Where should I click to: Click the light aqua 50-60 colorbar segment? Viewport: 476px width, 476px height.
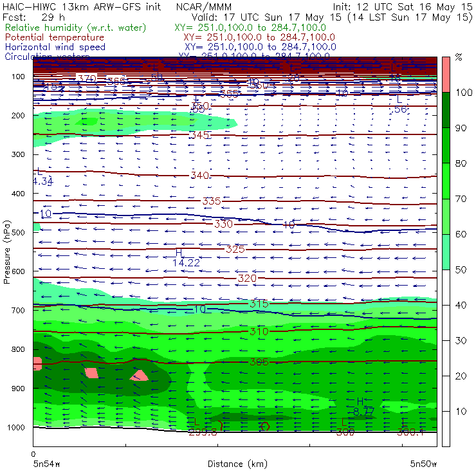click(x=446, y=252)
